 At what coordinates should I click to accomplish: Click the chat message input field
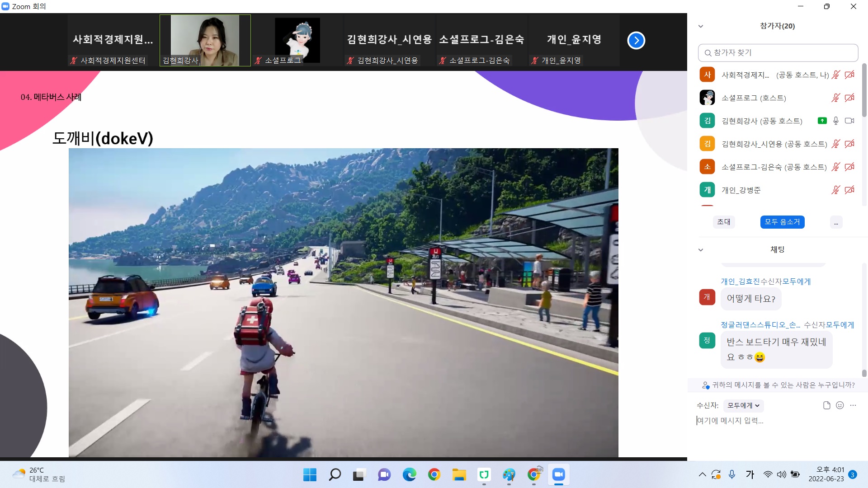click(x=777, y=421)
